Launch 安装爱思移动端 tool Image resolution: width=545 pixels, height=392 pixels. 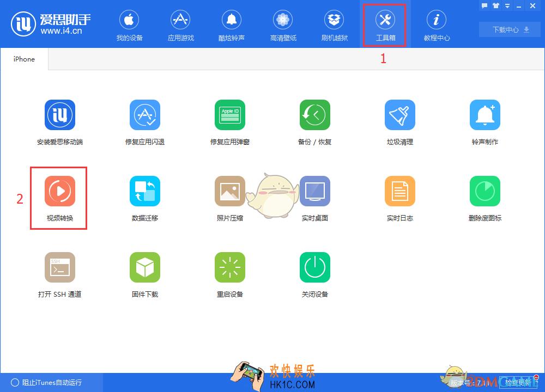click(60, 122)
